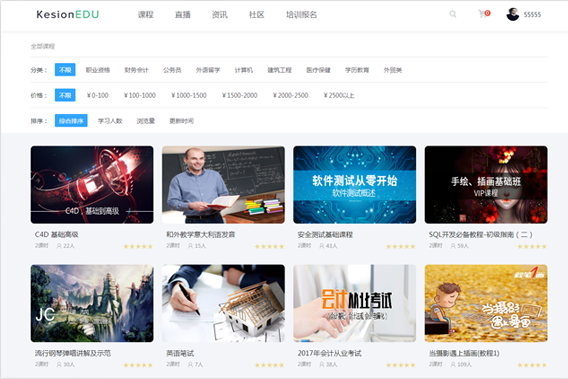Open the JC fantasy landscape thumbnail
568x379 pixels.
point(92,303)
